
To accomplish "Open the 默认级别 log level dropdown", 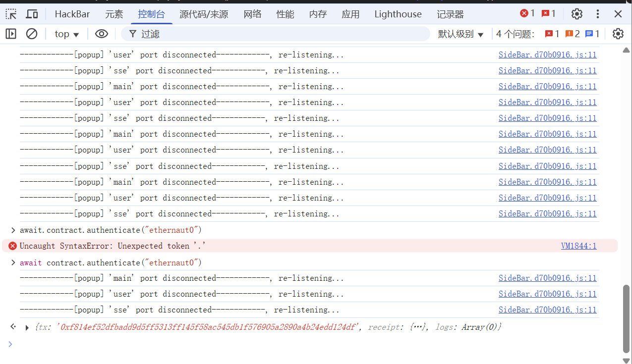I will (460, 34).
